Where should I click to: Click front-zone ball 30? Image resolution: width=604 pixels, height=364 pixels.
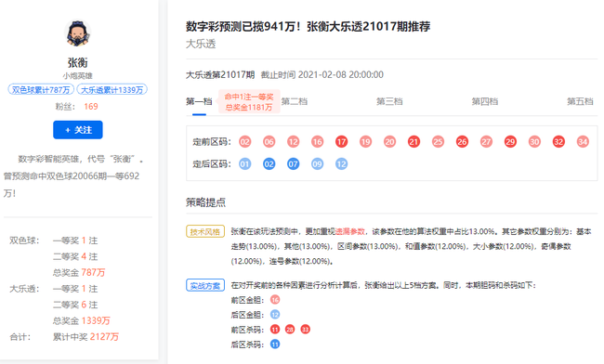coord(534,142)
